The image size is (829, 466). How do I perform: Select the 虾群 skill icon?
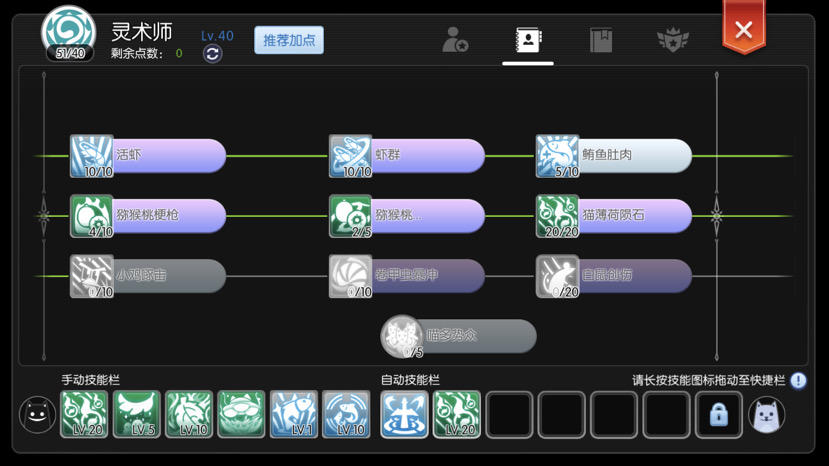(x=351, y=156)
